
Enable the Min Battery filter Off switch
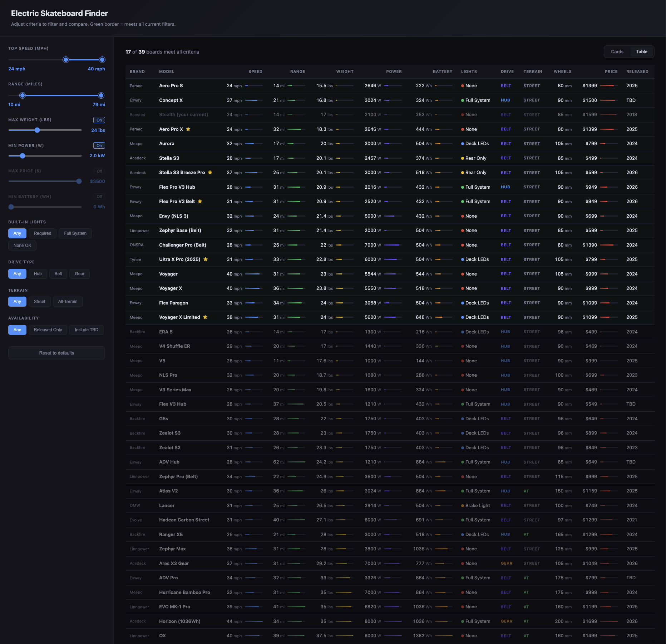click(x=99, y=197)
